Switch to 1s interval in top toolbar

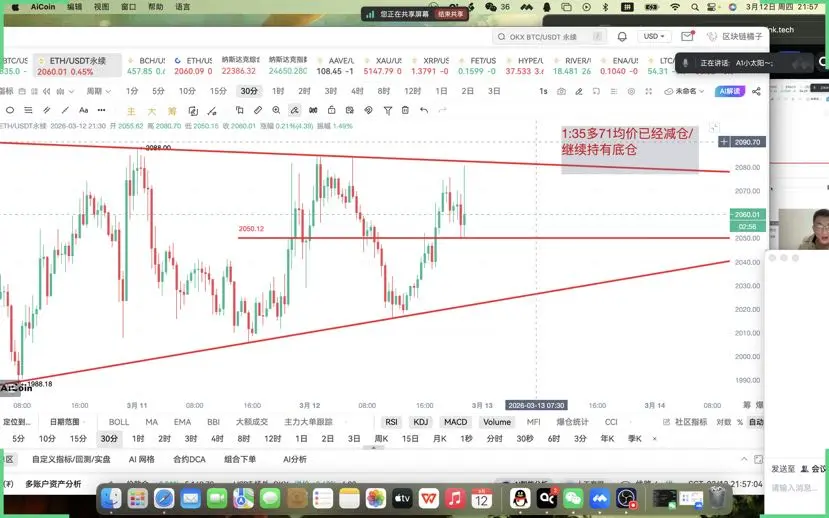[543, 91]
